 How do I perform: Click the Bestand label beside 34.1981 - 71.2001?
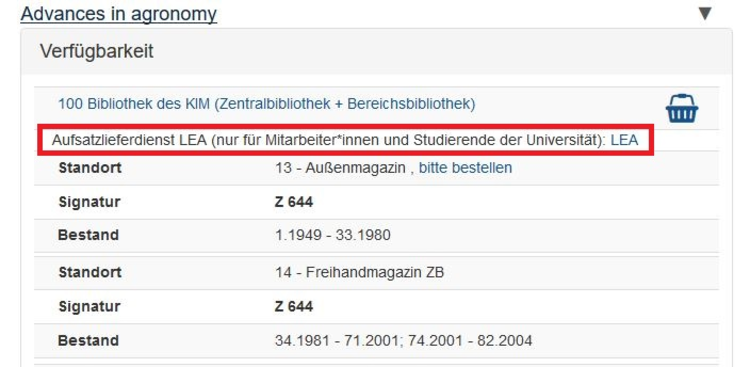88,341
